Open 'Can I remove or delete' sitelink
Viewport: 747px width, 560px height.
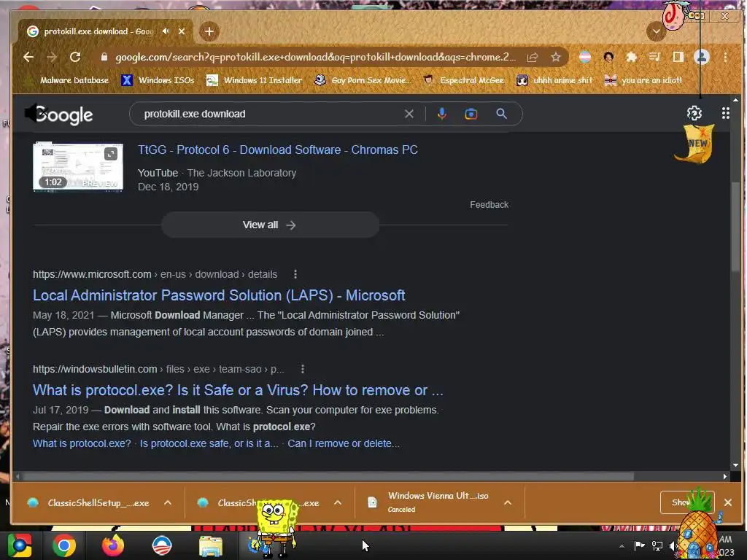(x=343, y=443)
